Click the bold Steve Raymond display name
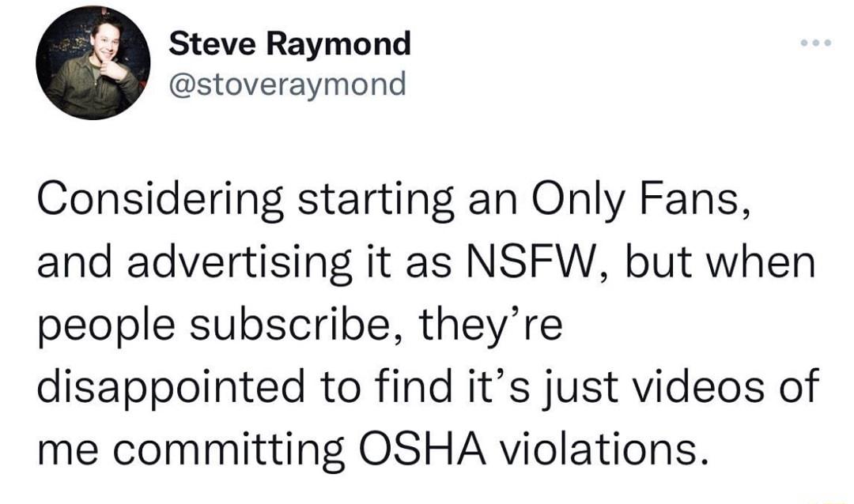 click(289, 44)
